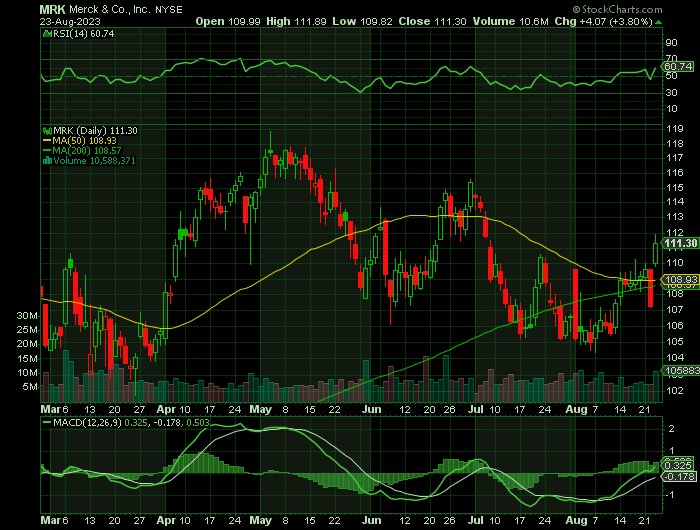Click the 30M label on the volume axis

pos(27,316)
